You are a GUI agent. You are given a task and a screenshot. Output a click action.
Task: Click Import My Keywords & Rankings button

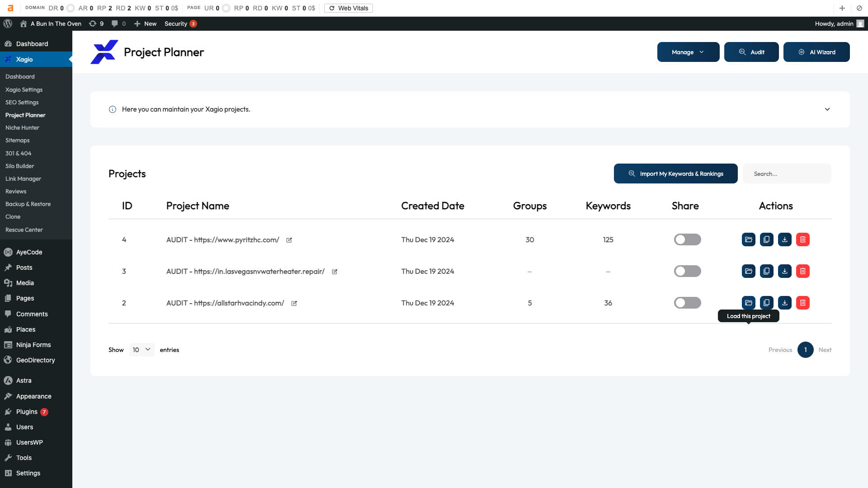675,174
